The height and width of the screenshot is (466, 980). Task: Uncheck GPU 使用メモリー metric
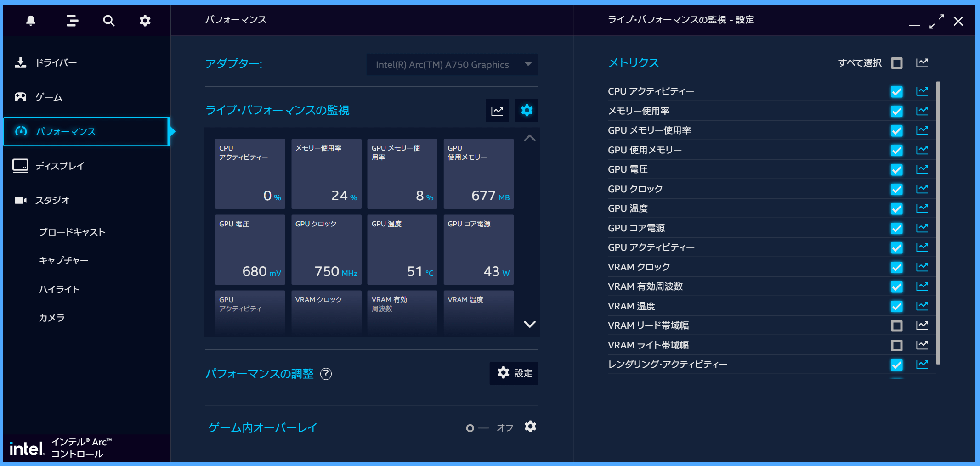tap(897, 150)
